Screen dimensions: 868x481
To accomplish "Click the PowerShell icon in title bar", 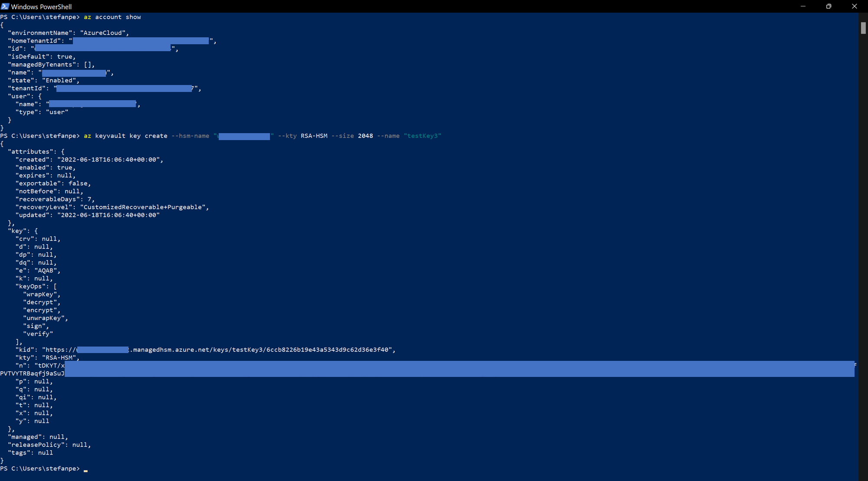I will pos(5,6).
